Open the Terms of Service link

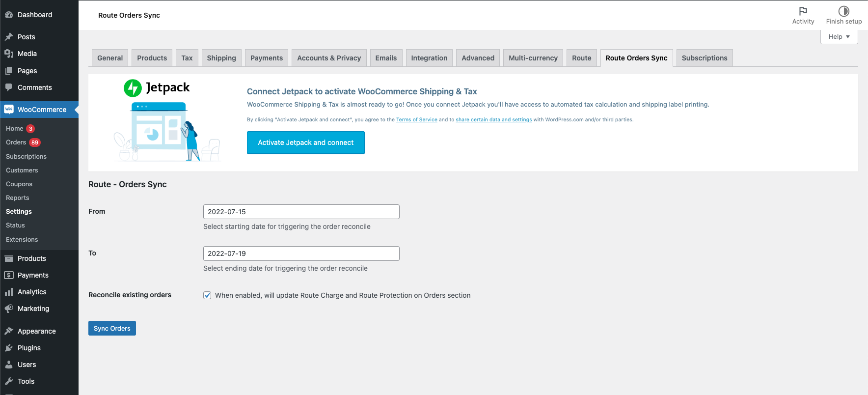pyautogui.click(x=416, y=120)
